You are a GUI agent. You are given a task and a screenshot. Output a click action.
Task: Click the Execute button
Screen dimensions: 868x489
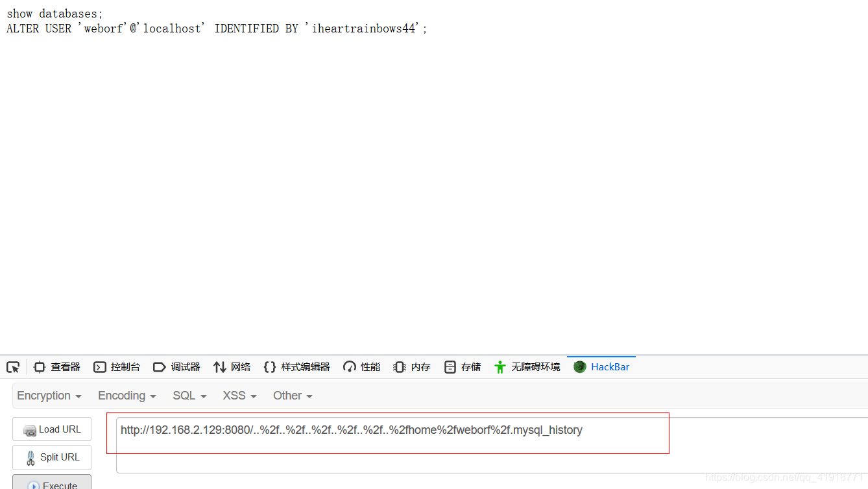coord(52,483)
